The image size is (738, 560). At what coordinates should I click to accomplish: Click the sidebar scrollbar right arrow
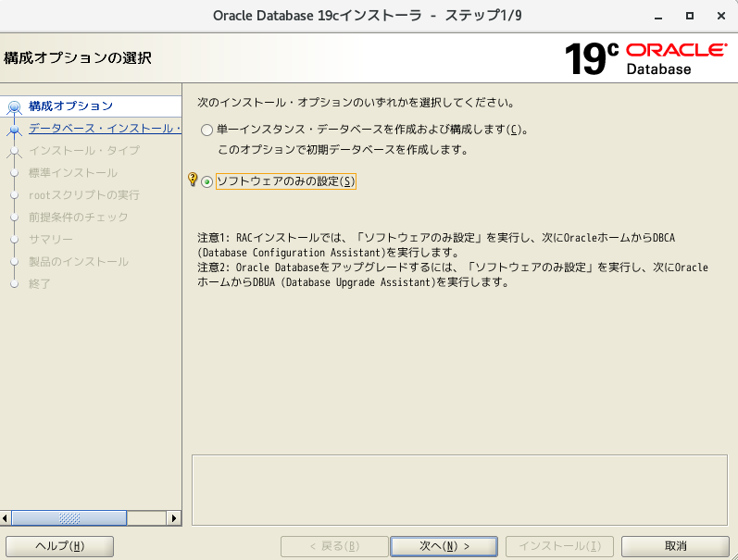[174, 518]
